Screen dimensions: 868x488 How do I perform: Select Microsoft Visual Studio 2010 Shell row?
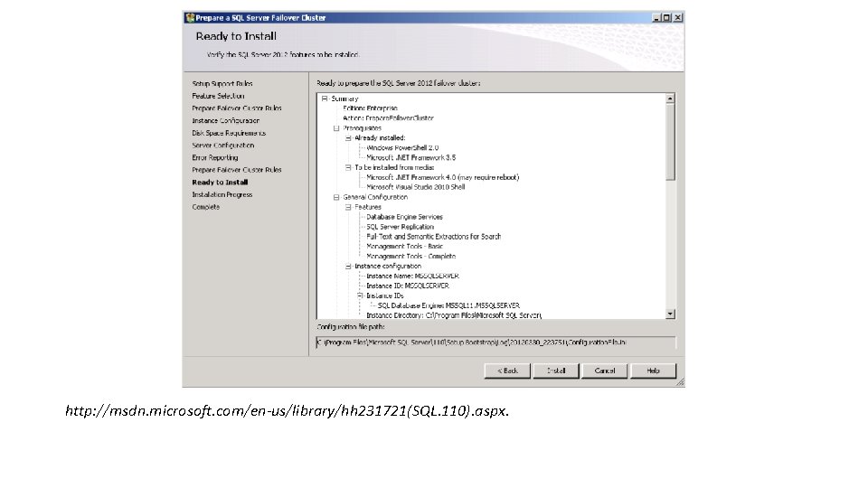pos(415,187)
